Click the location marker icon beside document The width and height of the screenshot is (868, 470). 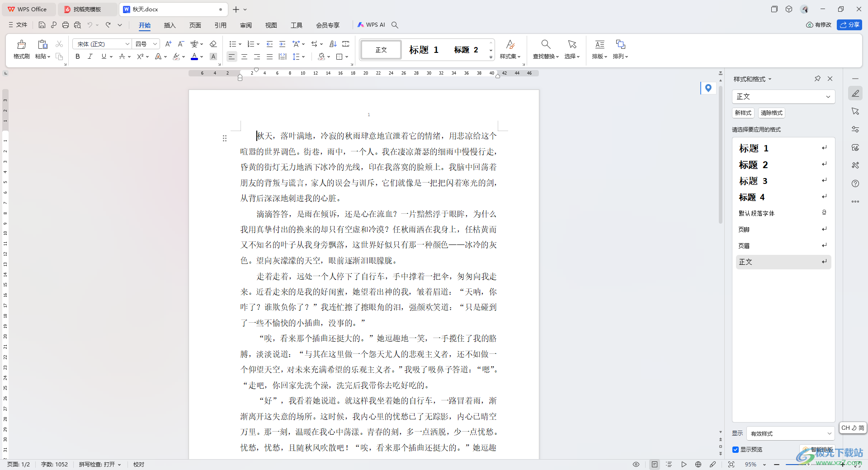[708, 88]
